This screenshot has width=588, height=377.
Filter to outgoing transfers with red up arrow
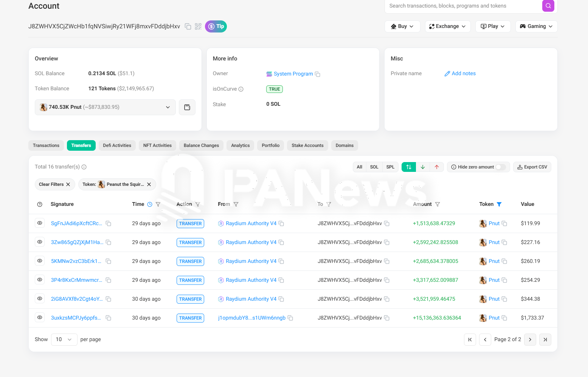coord(437,167)
